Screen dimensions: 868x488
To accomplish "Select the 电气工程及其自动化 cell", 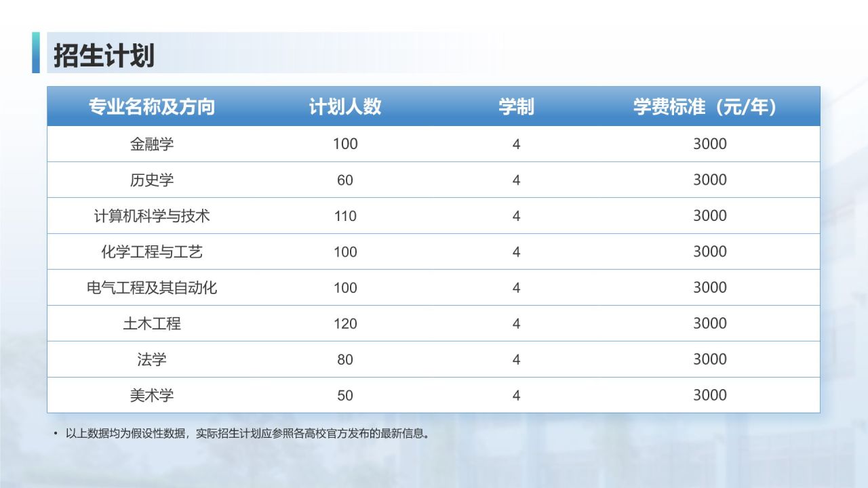I will pos(152,288).
